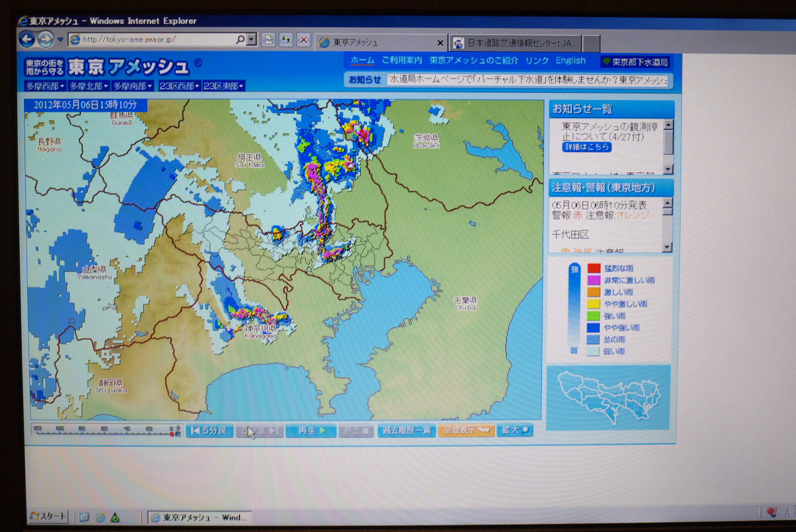Image resolution: width=796 pixels, height=532 pixels.
Task: Click the 群馬県 Gunma label on map
Action: click(x=121, y=119)
